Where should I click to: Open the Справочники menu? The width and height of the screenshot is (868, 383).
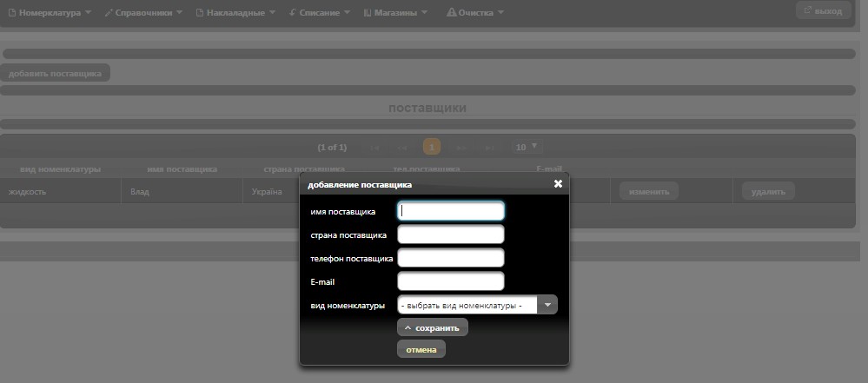(x=143, y=13)
